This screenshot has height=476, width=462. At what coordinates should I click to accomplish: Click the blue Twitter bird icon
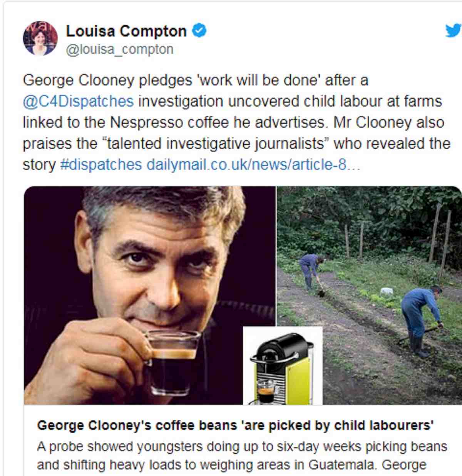pos(453,30)
